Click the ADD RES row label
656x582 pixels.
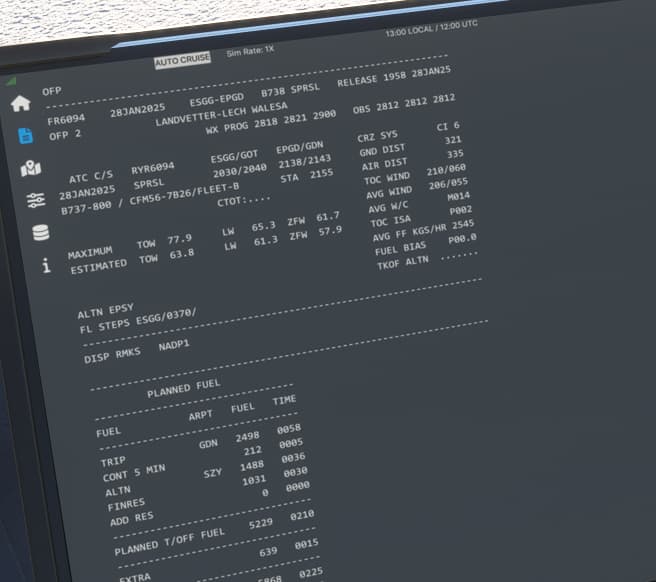coord(131,519)
